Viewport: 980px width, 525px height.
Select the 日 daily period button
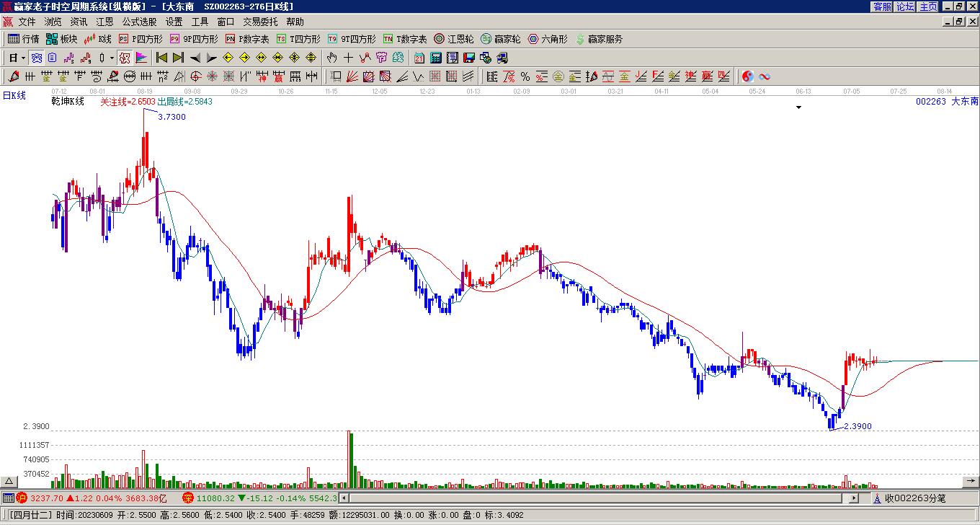pyautogui.click(x=13, y=58)
